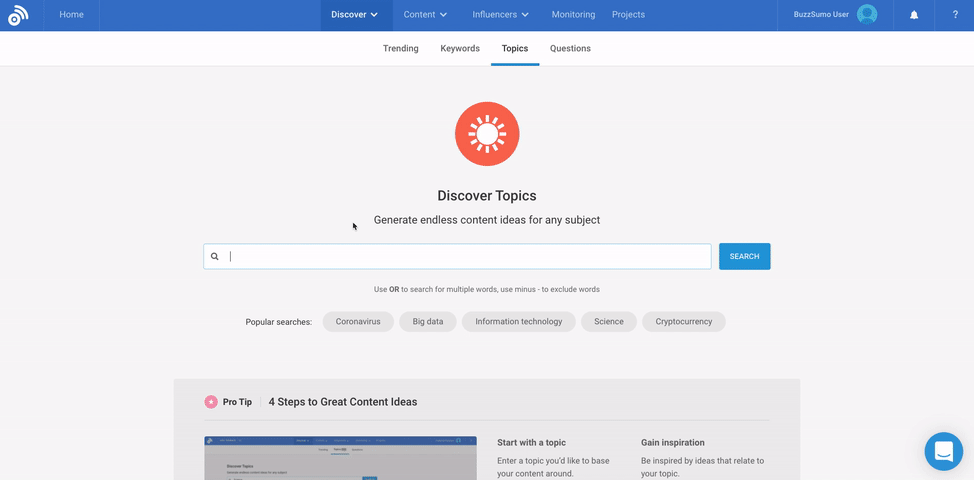This screenshot has width=974, height=480.
Task: Choose the Cryptocurrency popular search chip
Action: 683,322
